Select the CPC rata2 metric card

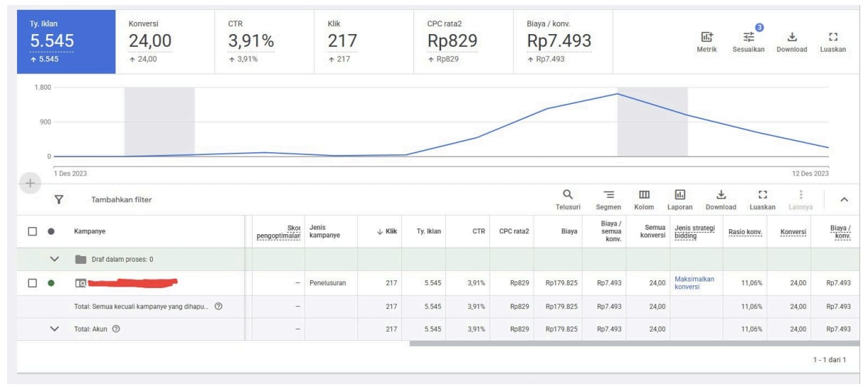(x=463, y=41)
